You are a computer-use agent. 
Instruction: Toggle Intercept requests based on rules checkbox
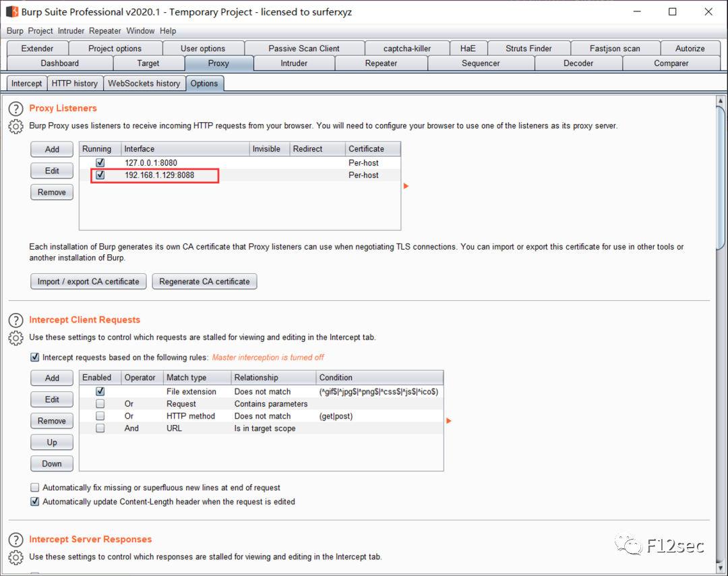[35, 357]
